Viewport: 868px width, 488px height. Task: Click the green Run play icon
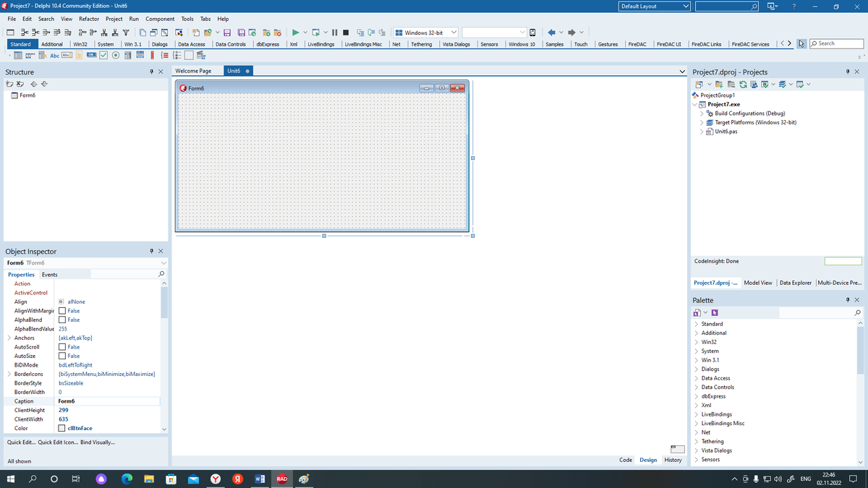pos(295,33)
